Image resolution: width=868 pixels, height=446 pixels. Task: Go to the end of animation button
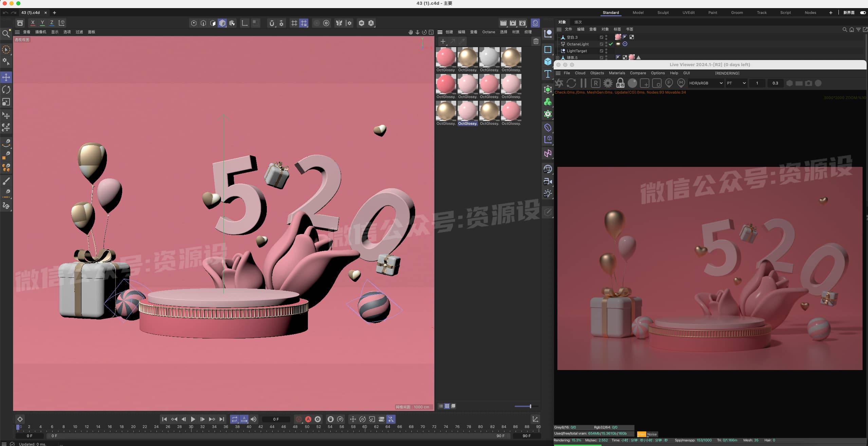(222, 419)
